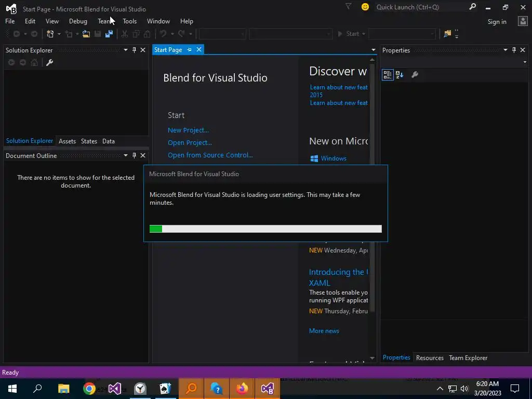
Task: Open File Explorer from the taskbar
Action: 63,389
